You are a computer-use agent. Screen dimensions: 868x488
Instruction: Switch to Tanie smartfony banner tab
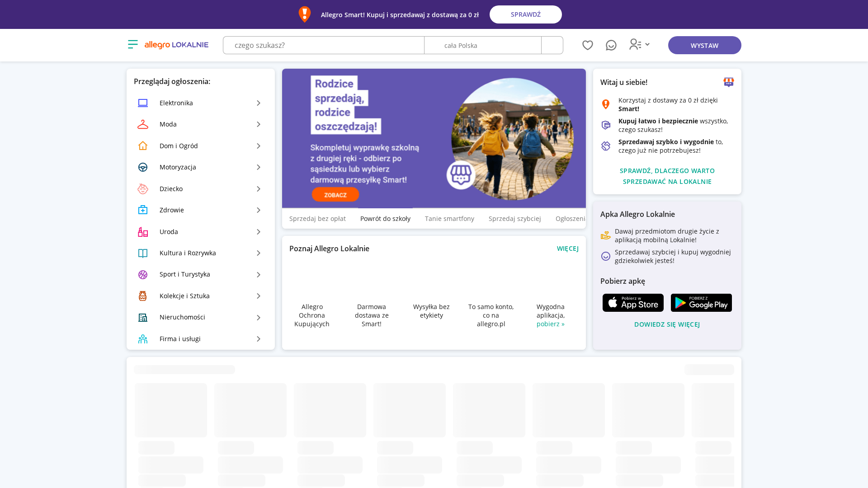(x=449, y=219)
